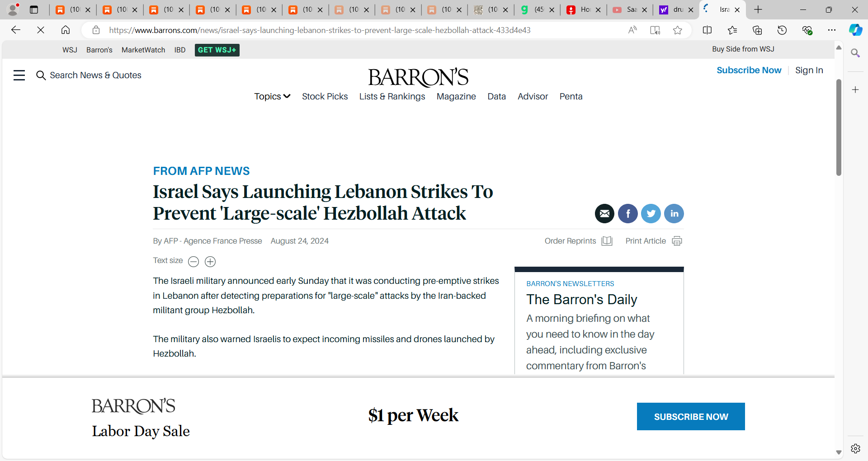Open Penta section
The height and width of the screenshot is (461, 868).
coord(571,96)
